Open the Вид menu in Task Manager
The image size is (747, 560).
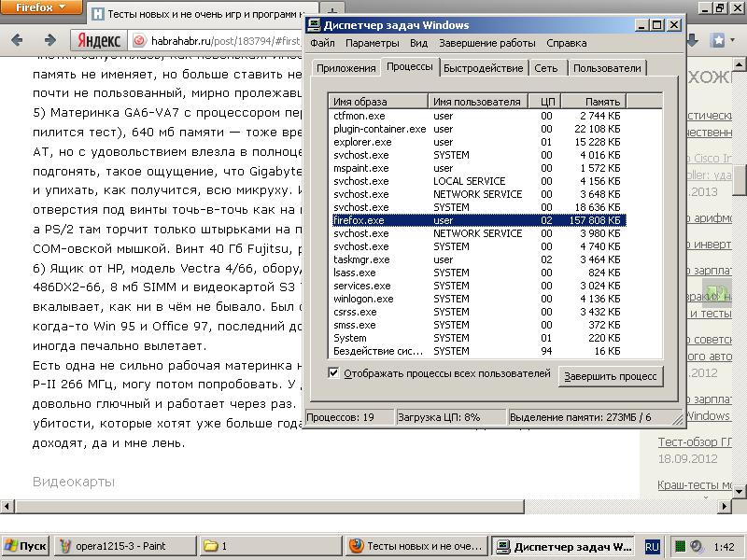(x=418, y=43)
